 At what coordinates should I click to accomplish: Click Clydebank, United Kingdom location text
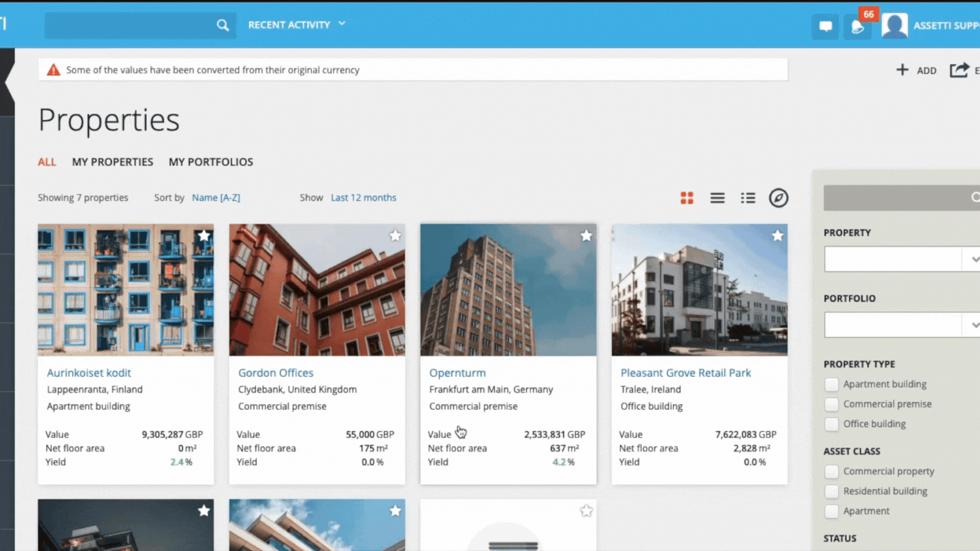point(297,390)
